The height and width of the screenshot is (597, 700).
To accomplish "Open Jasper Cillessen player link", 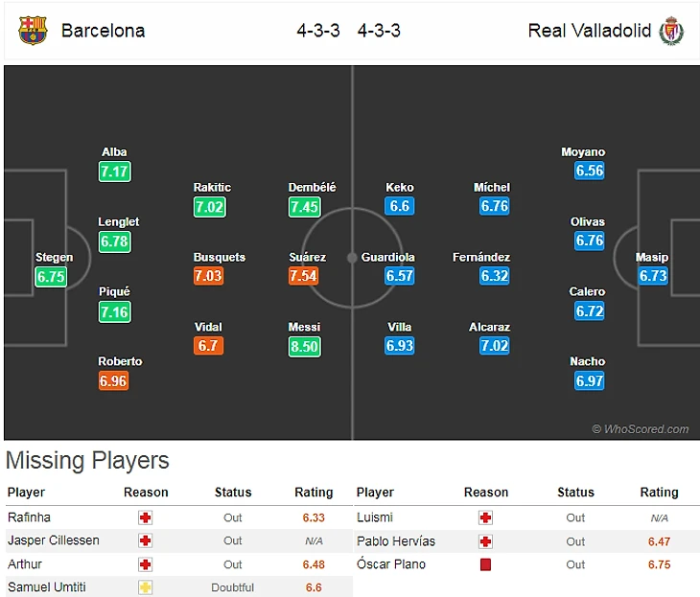I will coord(54,540).
